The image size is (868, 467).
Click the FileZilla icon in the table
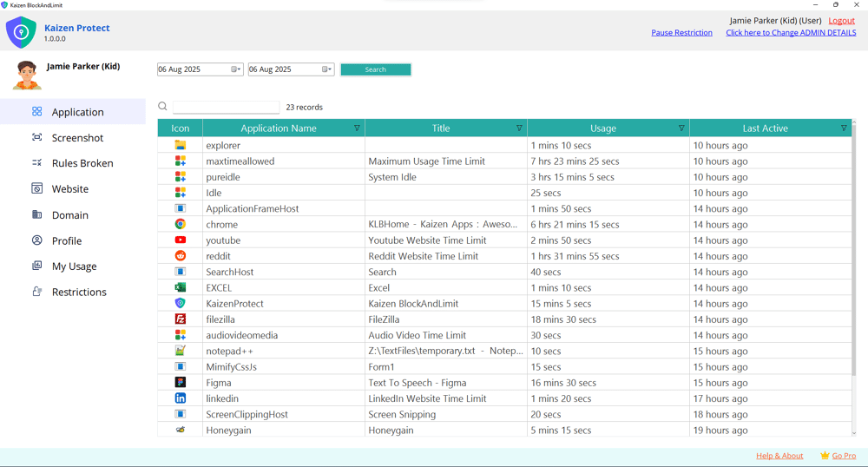tap(180, 319)
